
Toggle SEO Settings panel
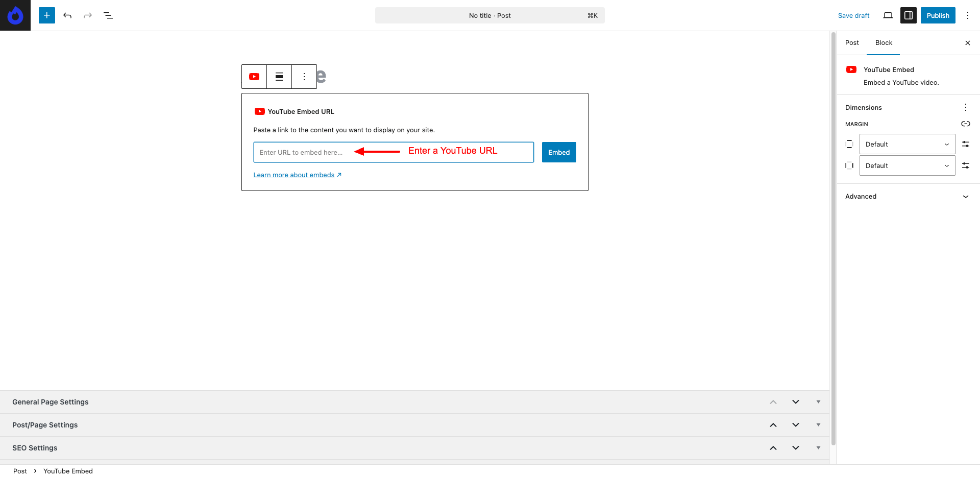pos(818,448)
